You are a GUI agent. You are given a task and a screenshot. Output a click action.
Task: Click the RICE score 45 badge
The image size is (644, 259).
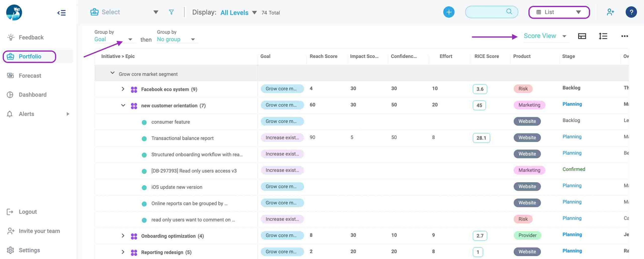click(x=479, y=105)
